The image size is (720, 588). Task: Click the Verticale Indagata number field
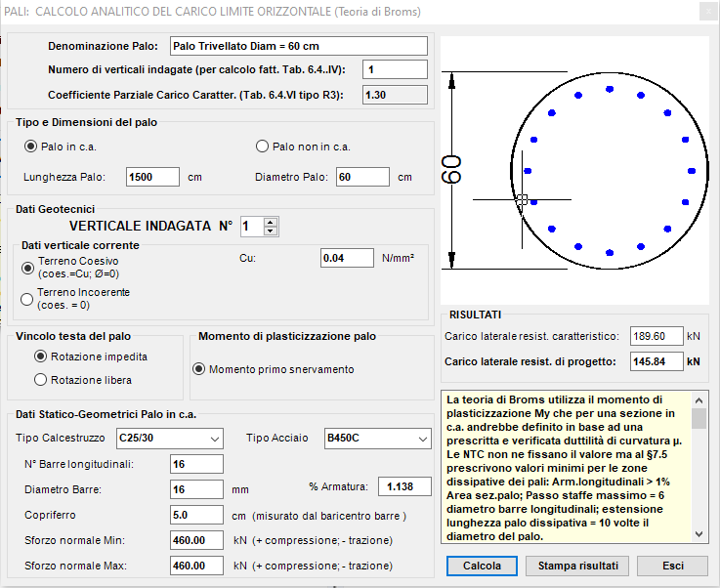[x=252, y=227]
